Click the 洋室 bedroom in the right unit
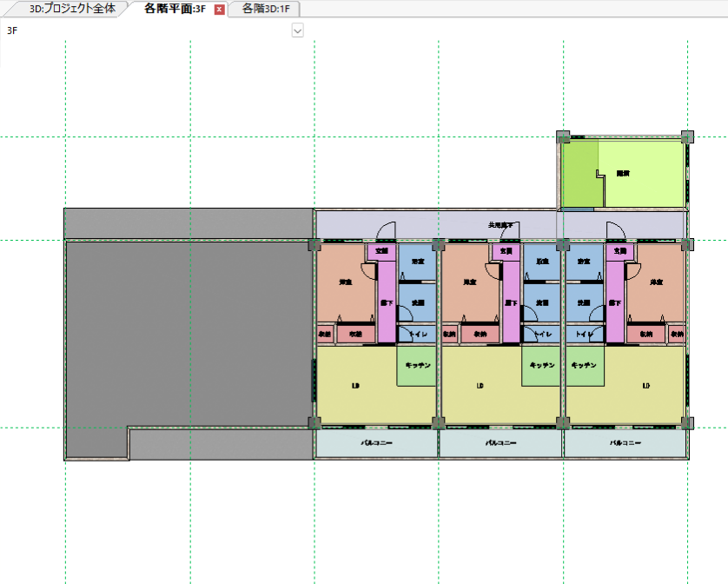 click(656, 282)
